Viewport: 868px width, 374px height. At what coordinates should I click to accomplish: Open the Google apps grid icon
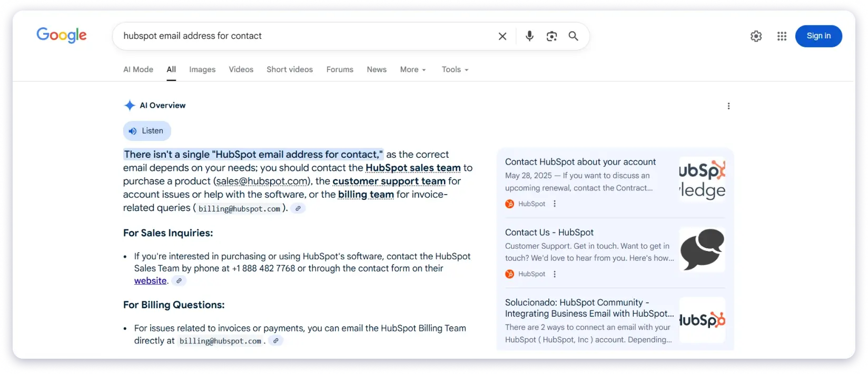point(782,36)
